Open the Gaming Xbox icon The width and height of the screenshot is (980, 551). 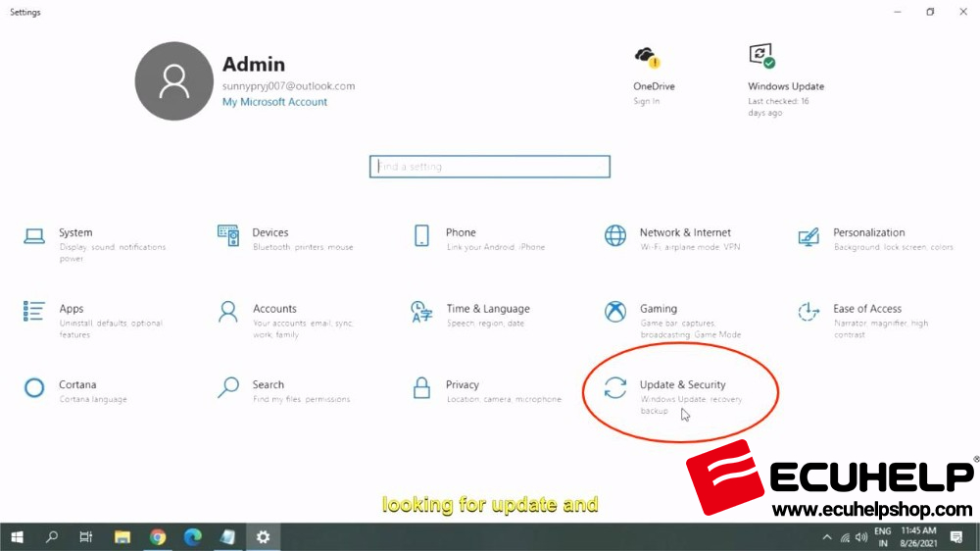pyautogui.click(x=615, y=312)
